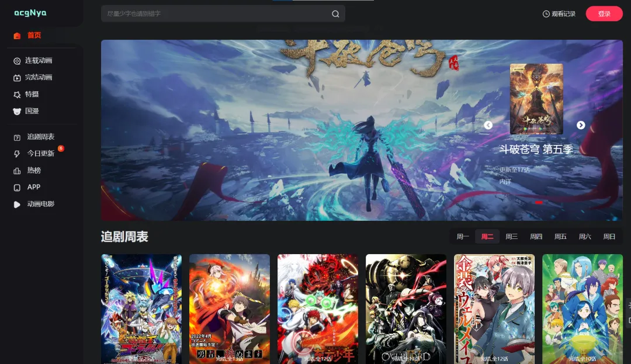Click the 斗破苍穹 第五季 title
631x364 pixels.
point(536,150)
